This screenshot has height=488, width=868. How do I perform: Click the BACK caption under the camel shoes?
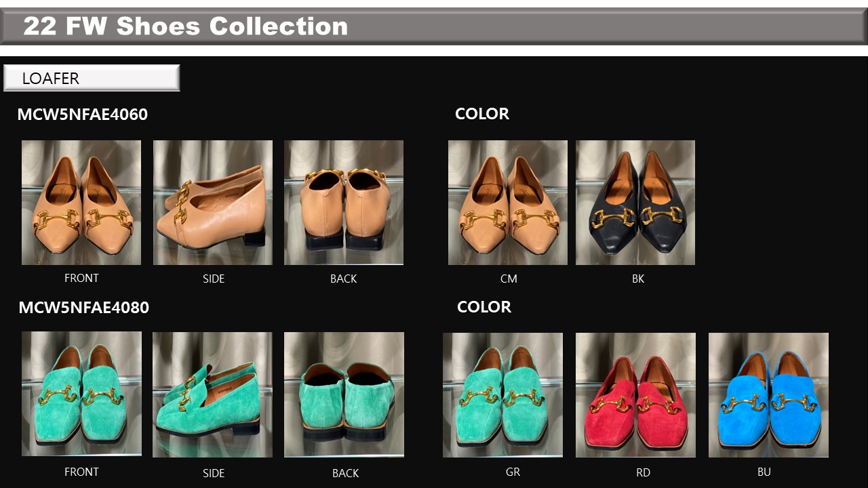coord(343,279)
